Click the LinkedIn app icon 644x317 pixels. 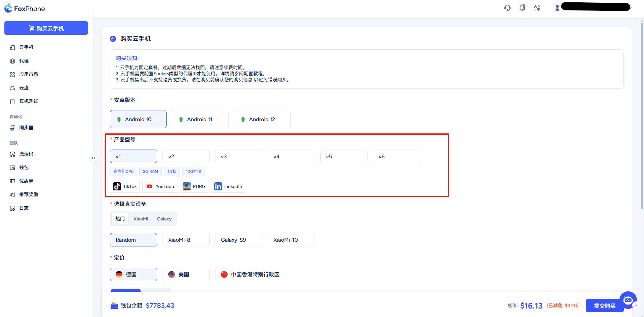click(218, 186)
